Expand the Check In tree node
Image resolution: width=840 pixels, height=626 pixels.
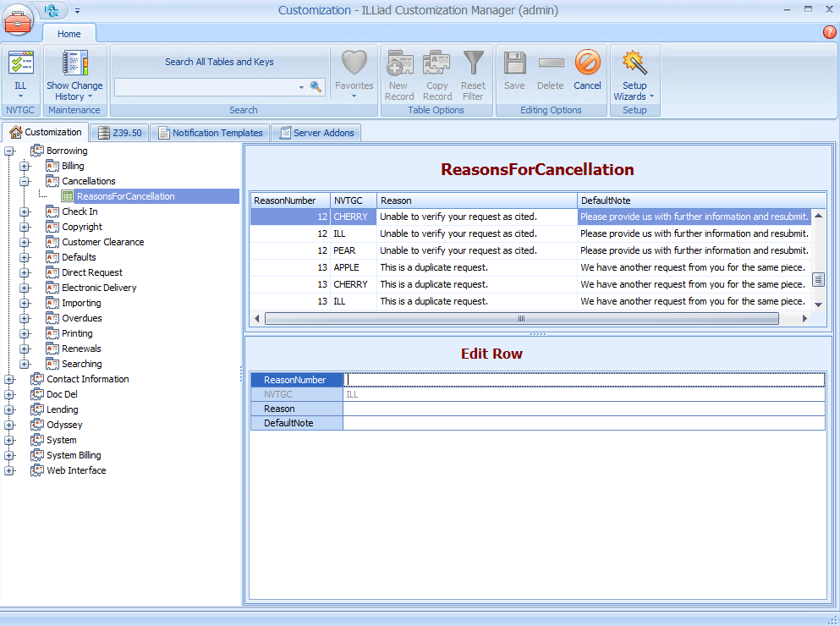point(25,211)
